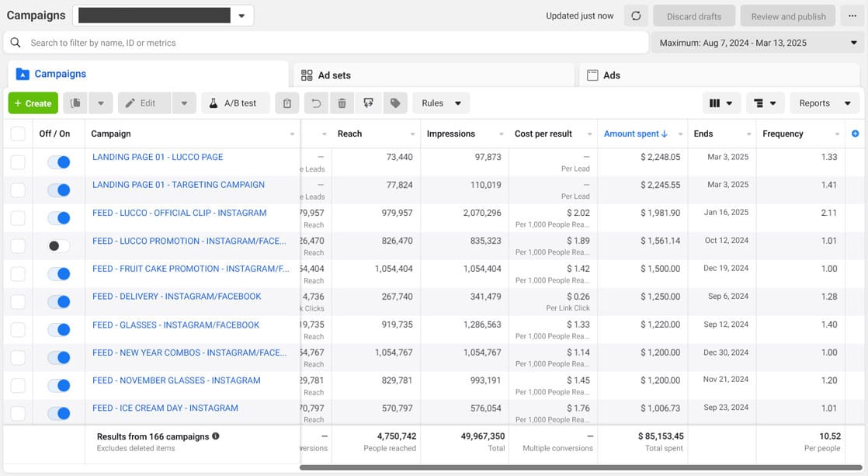Open the date range dropdown
The height and width of the screenshot is (476, 868).
click(x=757, y=43)
